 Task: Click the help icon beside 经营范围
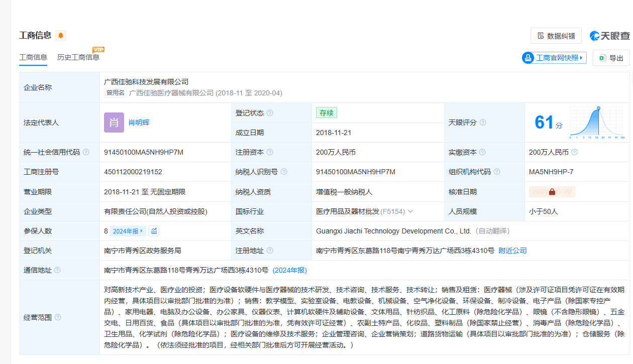click(x=58, y=317)
